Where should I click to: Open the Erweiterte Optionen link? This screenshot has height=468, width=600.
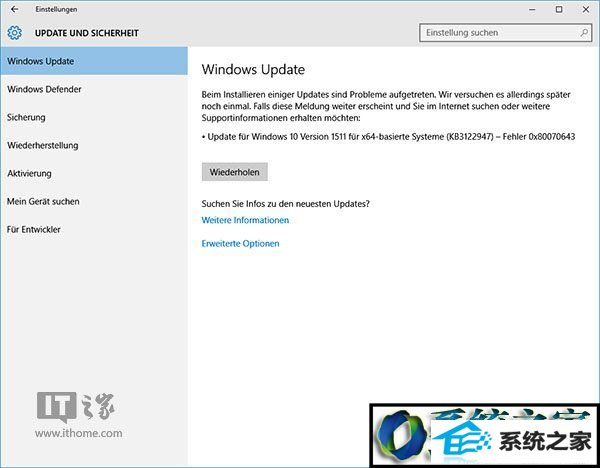click(240, 243)
